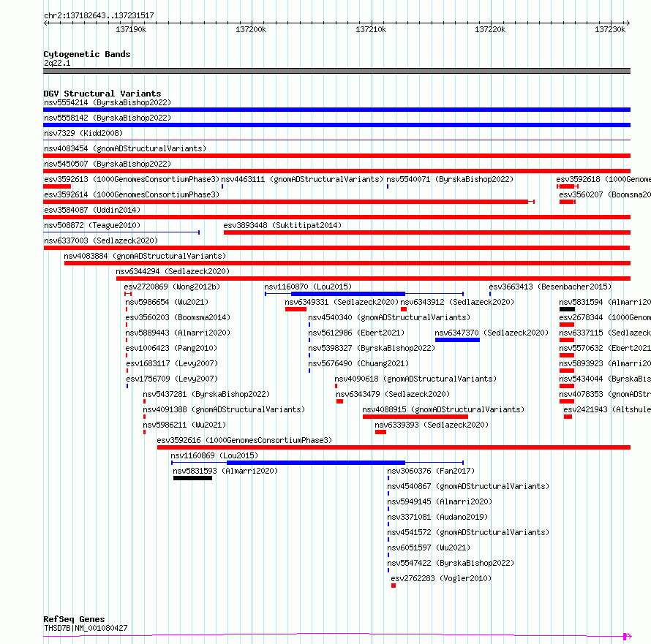Click the nsv6337003 (Sedlazeck2020) label
This screenshot has width=651, height=644.
pyautogui.click(x=101, y=240)
